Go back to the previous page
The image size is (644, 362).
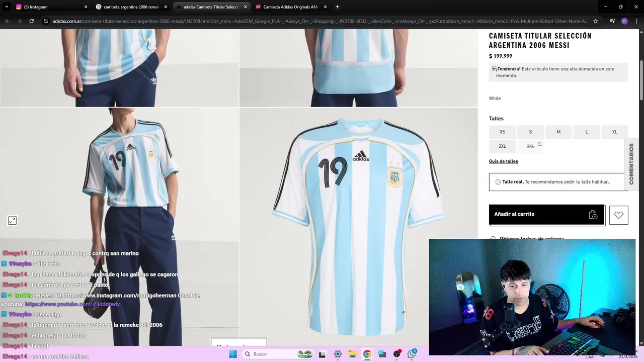click(7, 21)
